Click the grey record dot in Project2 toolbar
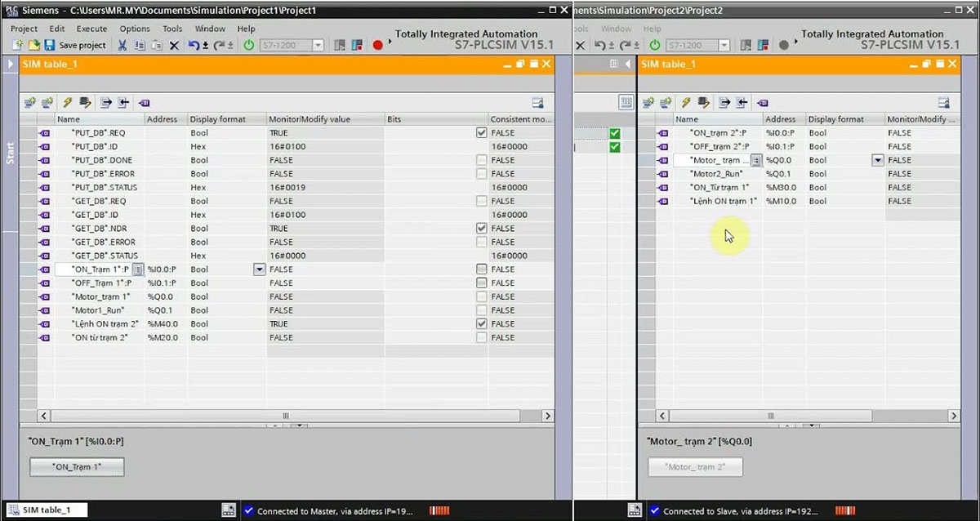Screen dimensions: 980x521 coord(784,45)
